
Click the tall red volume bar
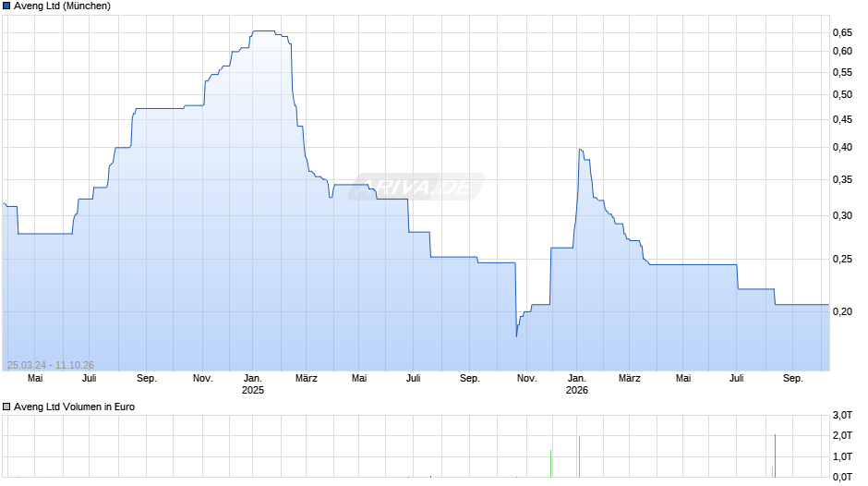click(x=775, y=456)
